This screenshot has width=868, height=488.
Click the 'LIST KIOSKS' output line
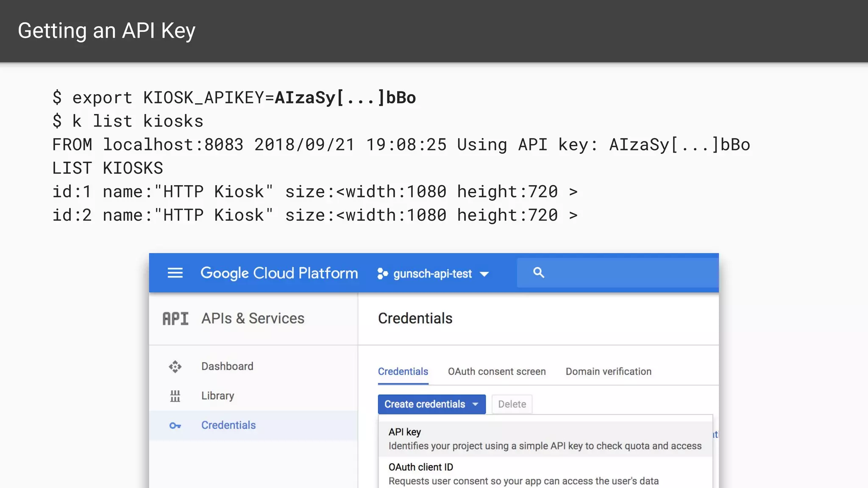point(108,168)
